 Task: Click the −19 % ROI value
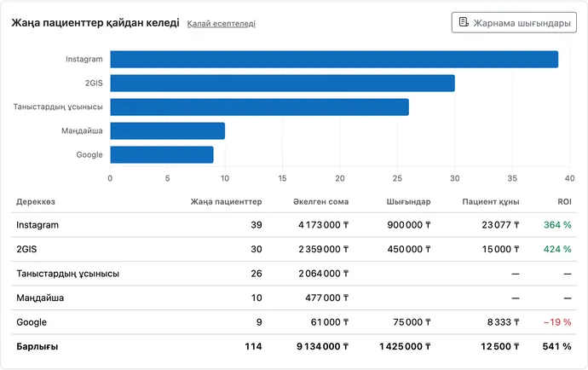point(557,322)
